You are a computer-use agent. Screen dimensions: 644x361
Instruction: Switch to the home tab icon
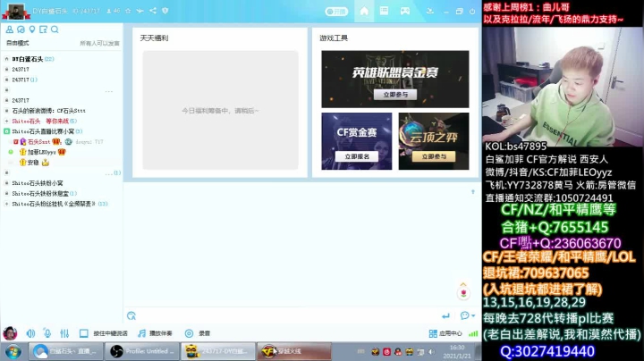[364, 11]
